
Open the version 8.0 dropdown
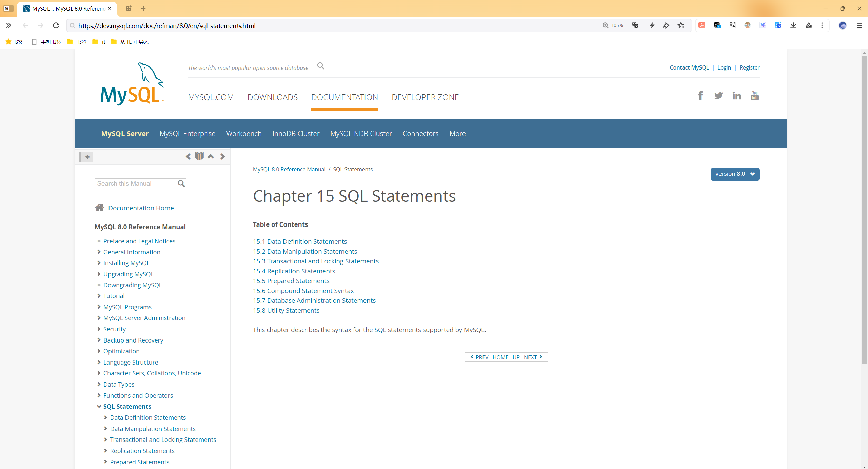coord(735,174)
